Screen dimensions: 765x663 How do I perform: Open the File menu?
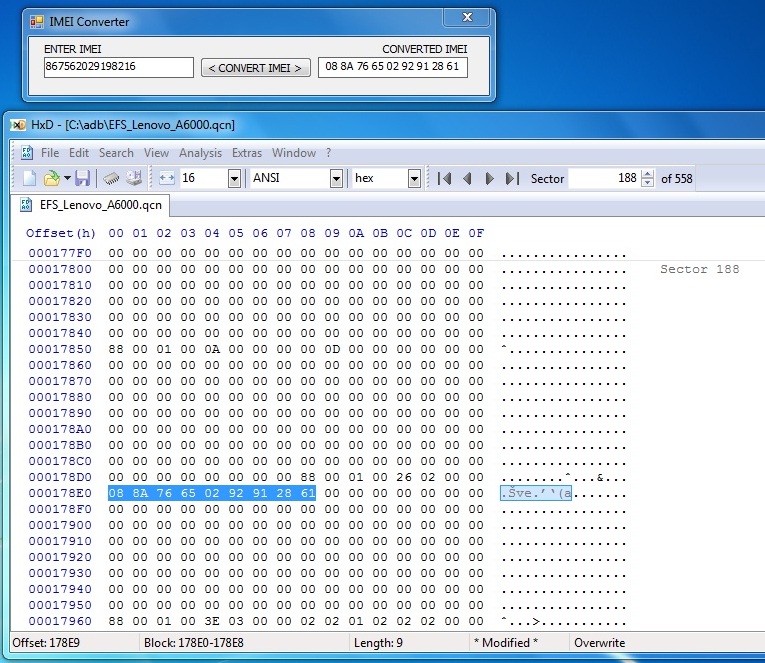pyautogui.click(x=50, y=153)
